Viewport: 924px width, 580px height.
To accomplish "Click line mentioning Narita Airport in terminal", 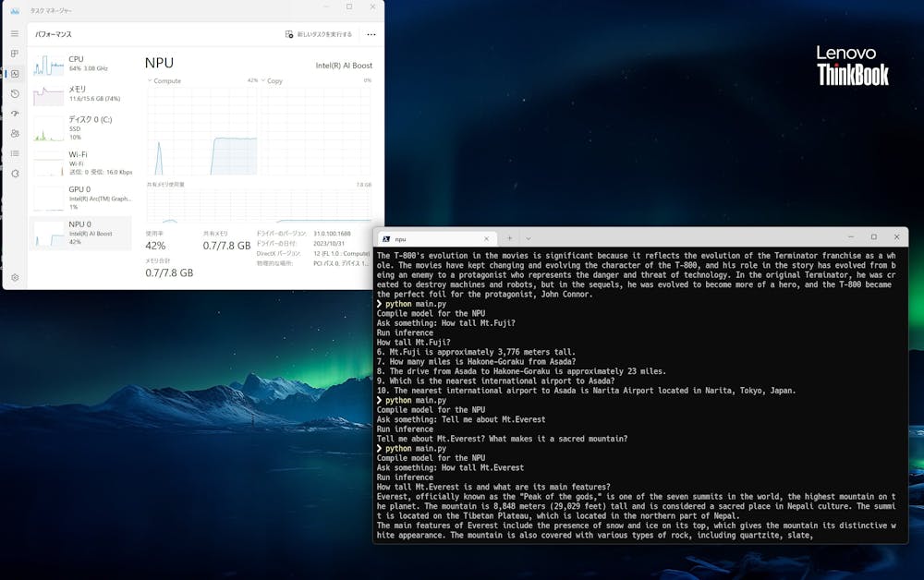I will click(587, 391).
